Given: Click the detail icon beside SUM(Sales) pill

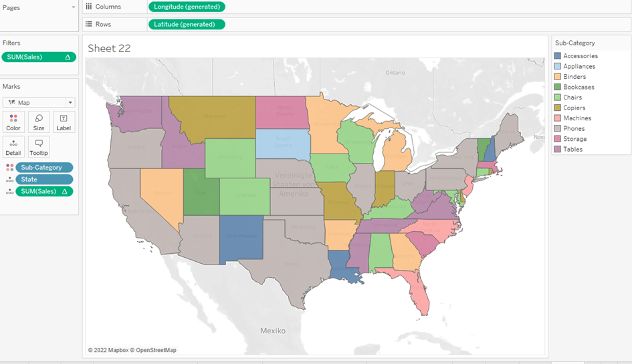Looking at the screenshot, I should pyautogui.click(x=9, y=192).
